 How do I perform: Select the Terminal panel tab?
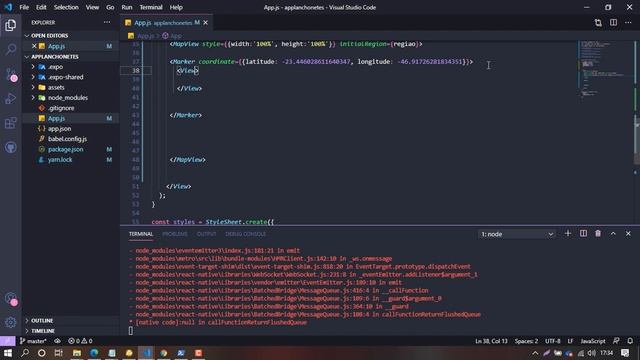point(141,234)
